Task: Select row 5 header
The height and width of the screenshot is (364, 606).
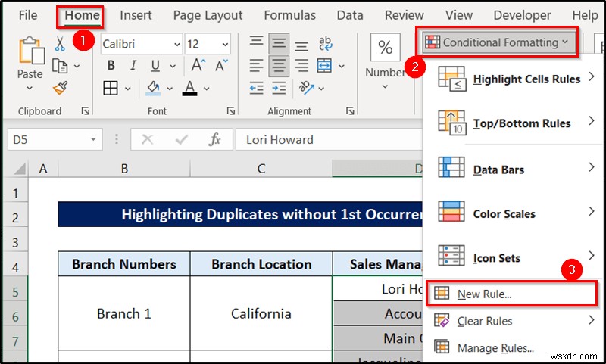Action: 15,291
